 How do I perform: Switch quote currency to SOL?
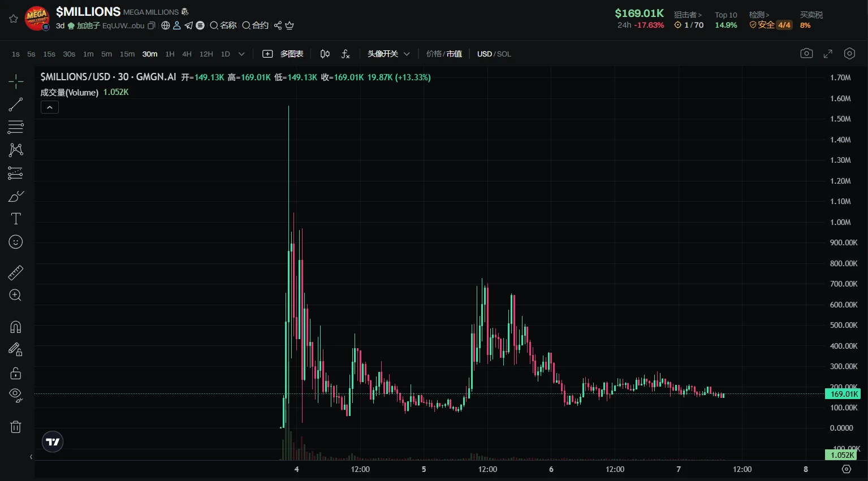pos(504,54)
